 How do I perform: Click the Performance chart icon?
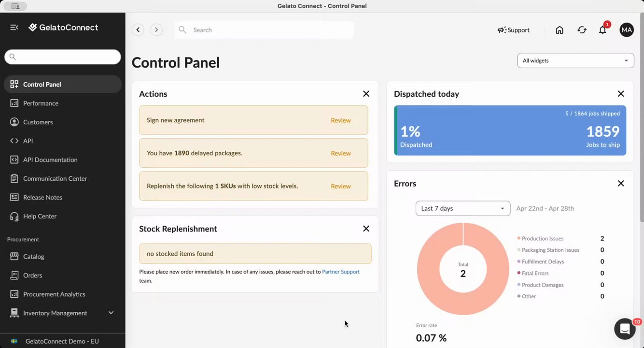(14, 103)
